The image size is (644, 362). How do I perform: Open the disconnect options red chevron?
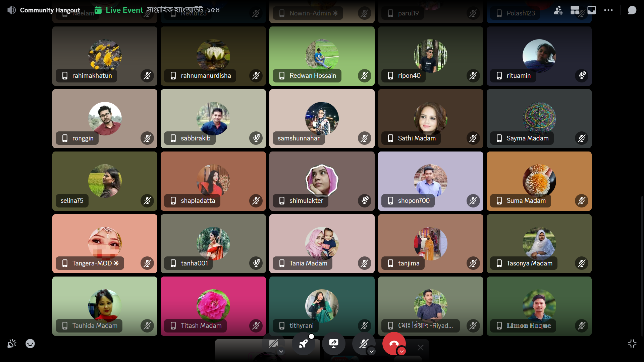point(401,352)
